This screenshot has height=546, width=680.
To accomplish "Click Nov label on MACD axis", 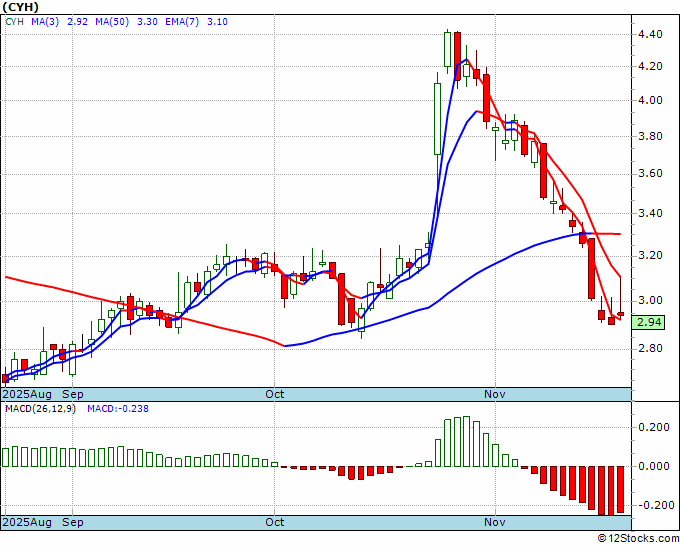I will click(495, 522).
